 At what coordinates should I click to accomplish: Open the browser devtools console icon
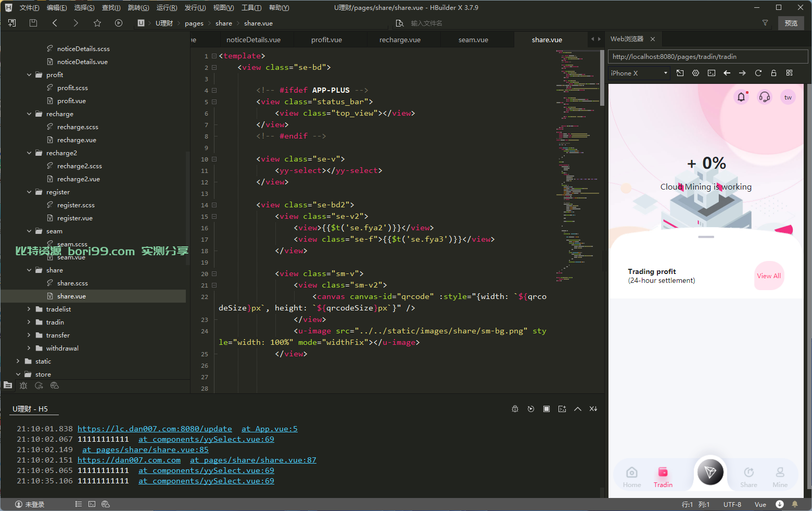tap(712, 73)
